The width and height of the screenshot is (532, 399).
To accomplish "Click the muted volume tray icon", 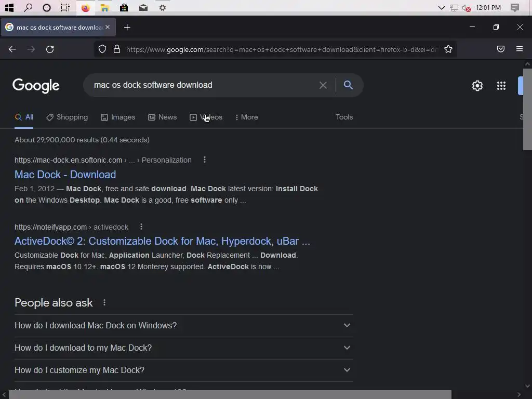I will pos(466,8).
